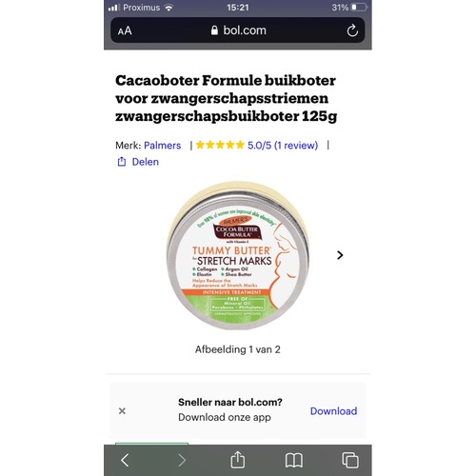Open the AA reader text options
Screen dimensions: 476x476
pyautogui.click(x=125, y=31)
